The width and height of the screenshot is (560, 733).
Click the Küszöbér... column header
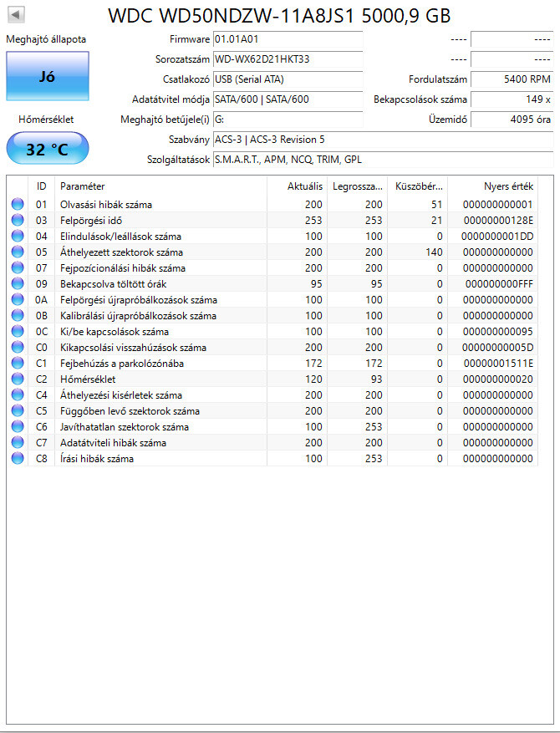pos(418,186)
